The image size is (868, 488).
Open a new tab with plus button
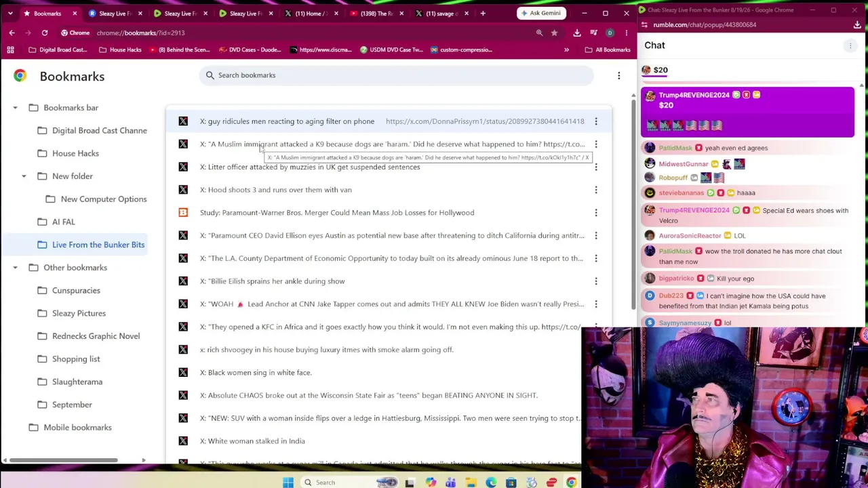coord(483,14)
